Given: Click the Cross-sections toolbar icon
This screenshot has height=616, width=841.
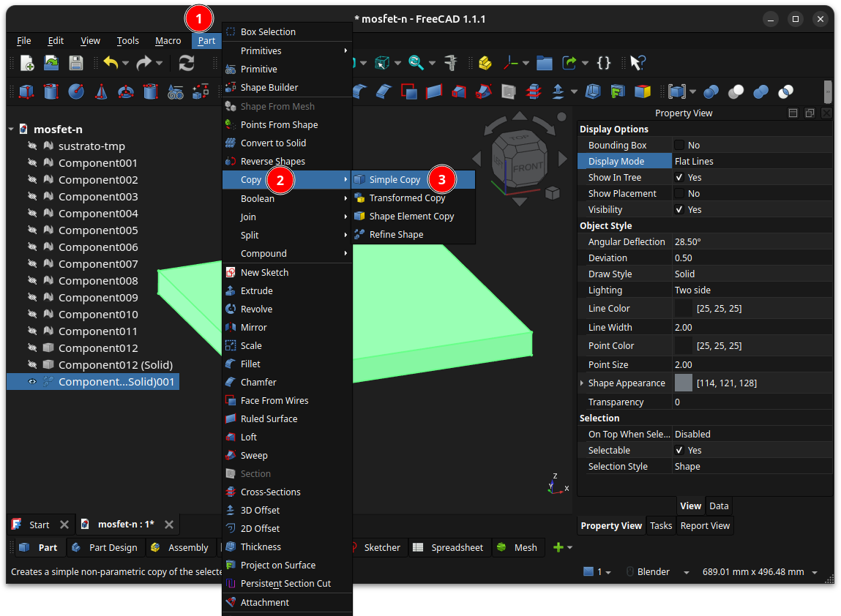Looking at the screenshot, I should point(534,91).
